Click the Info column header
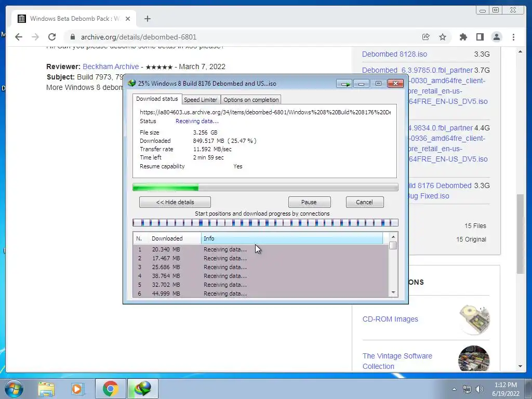 (x=292, y=238)
